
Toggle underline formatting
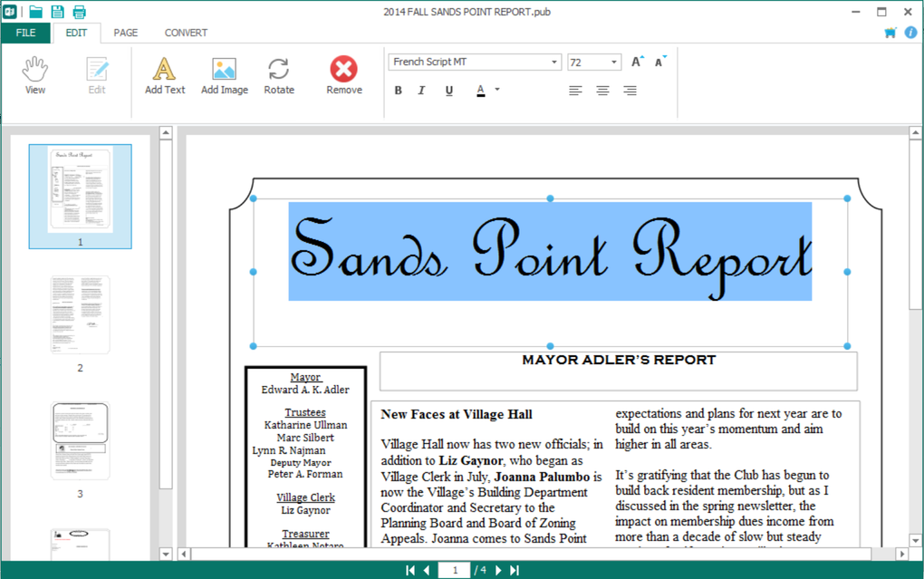tap(449, 91)
